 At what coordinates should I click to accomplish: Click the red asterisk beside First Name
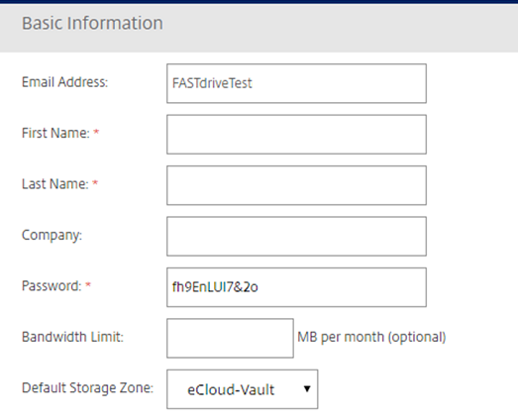(96, 132)
